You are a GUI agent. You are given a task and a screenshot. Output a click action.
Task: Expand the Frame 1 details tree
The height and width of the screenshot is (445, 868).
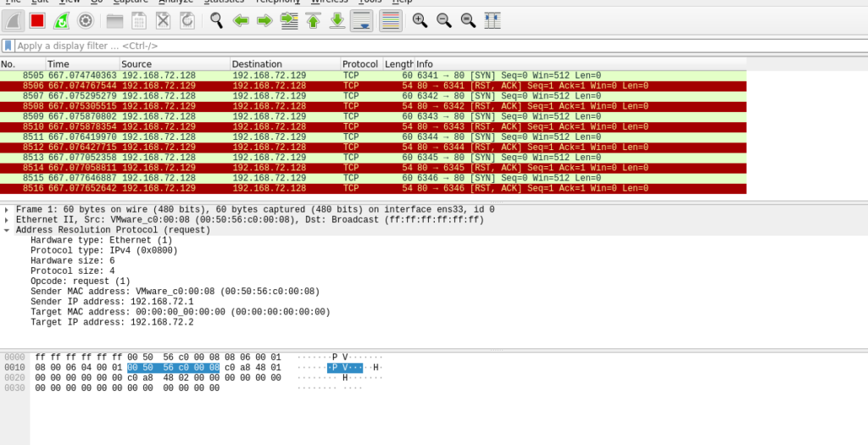[7, 209]
